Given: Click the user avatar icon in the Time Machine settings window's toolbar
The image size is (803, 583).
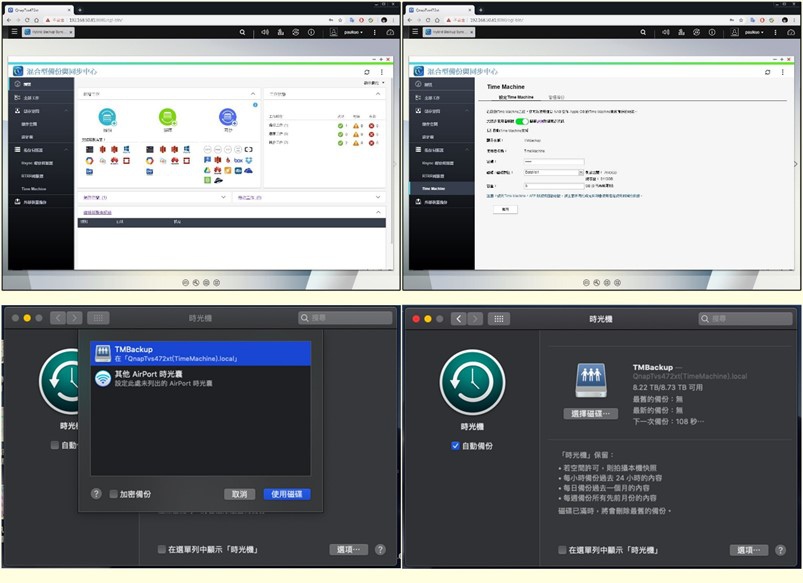Looking at the screenshot, I should point(734,32).
